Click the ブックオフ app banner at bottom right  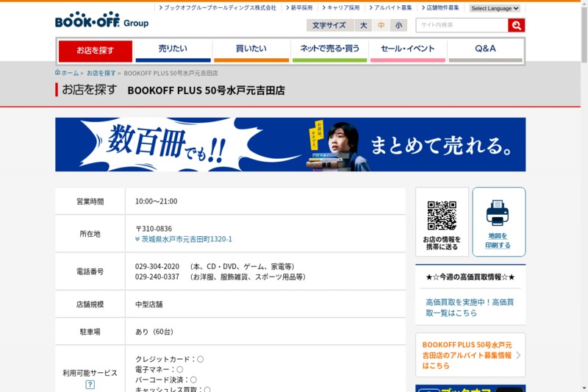click(470, 388)
